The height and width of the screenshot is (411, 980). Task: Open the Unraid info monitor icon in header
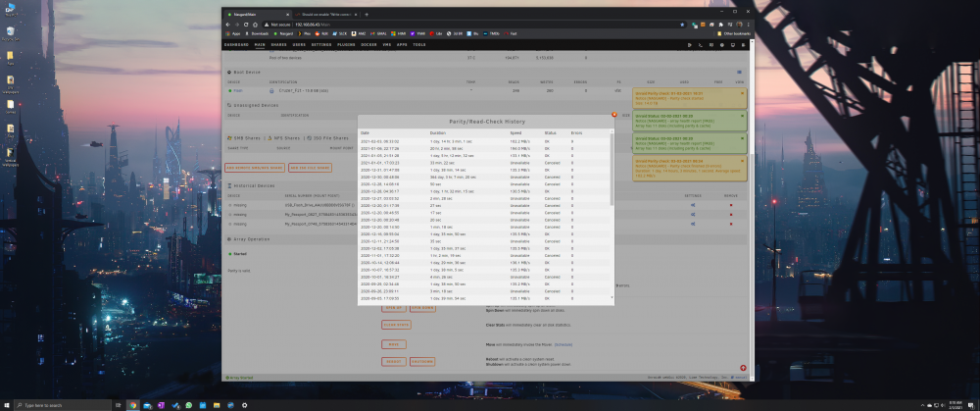coord(732,45)
